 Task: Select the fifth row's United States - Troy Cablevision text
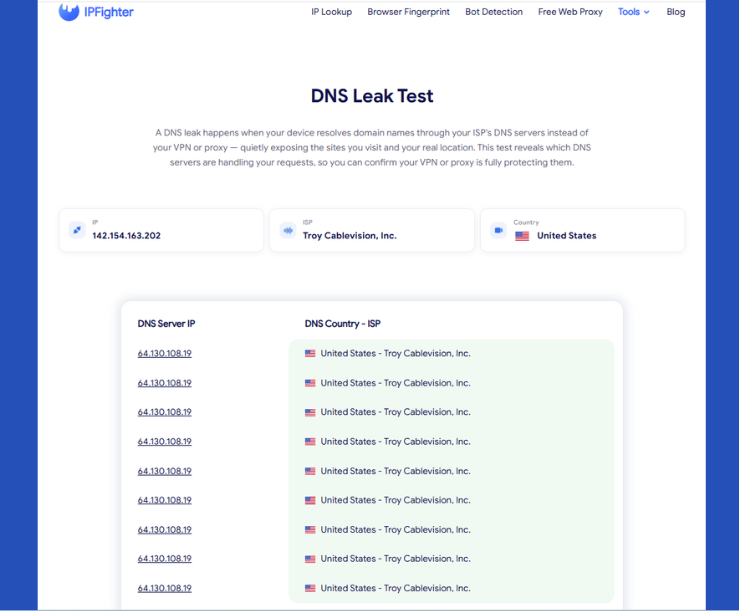(395, 471)
